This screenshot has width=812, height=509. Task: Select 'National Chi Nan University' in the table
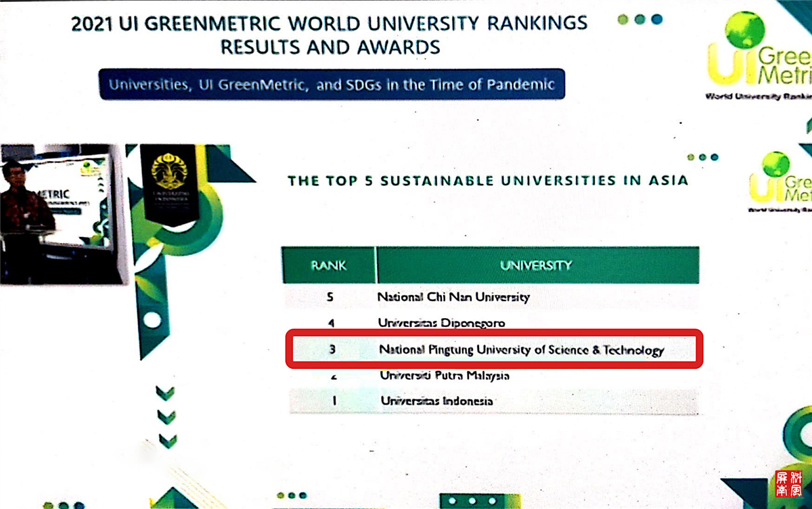click(453, 297)
